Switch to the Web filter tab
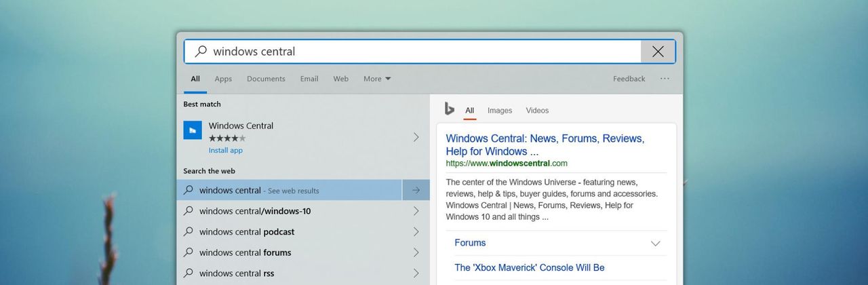Image resolution: width=868 pixels, height=285 pixels. click(x=340, y=79)
